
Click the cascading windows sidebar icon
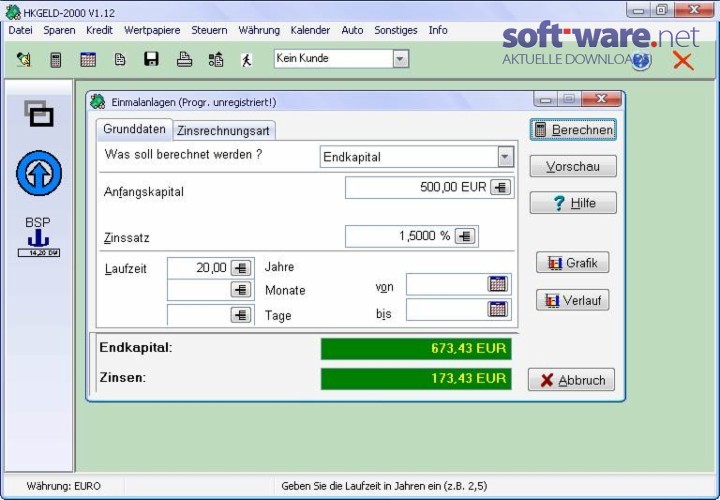click(39, 113)
